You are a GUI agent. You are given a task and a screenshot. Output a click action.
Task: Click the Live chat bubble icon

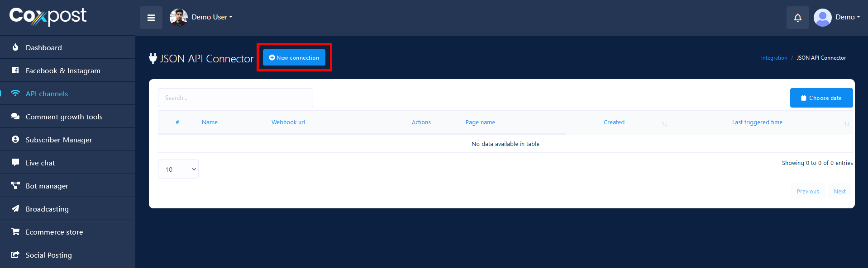click(x=15, y=163)
